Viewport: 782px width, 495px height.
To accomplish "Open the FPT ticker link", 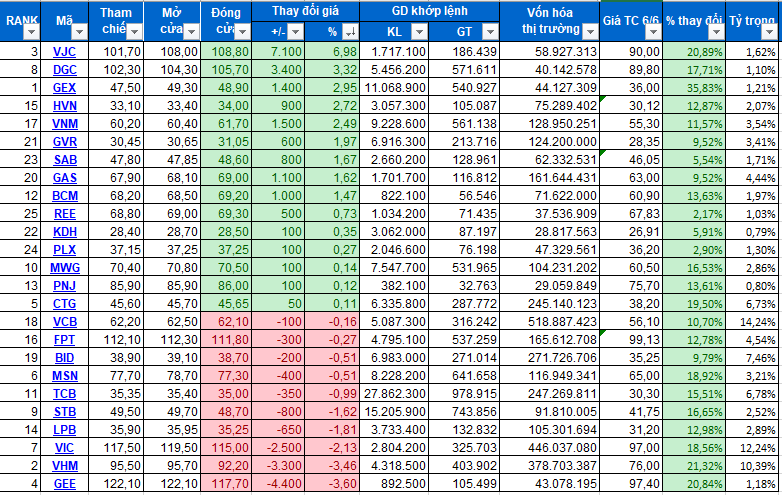I will click(x=64, y=339).
